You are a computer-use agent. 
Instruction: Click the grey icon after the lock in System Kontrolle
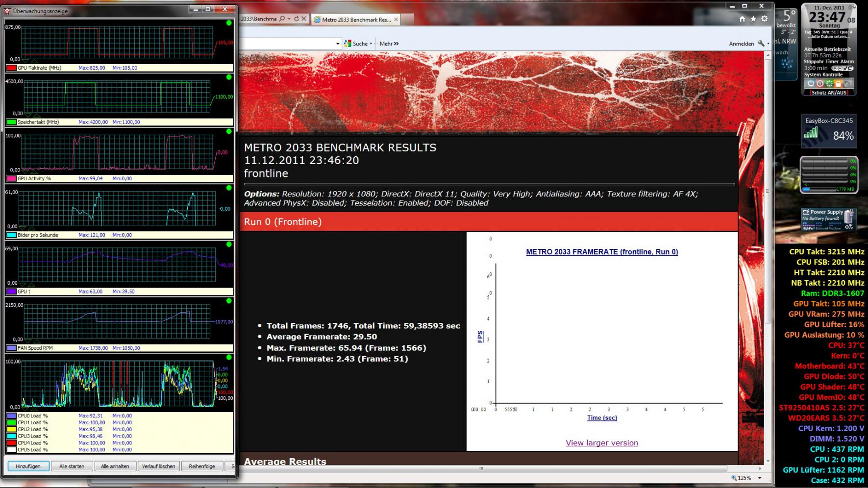click(x=847, y=83)
